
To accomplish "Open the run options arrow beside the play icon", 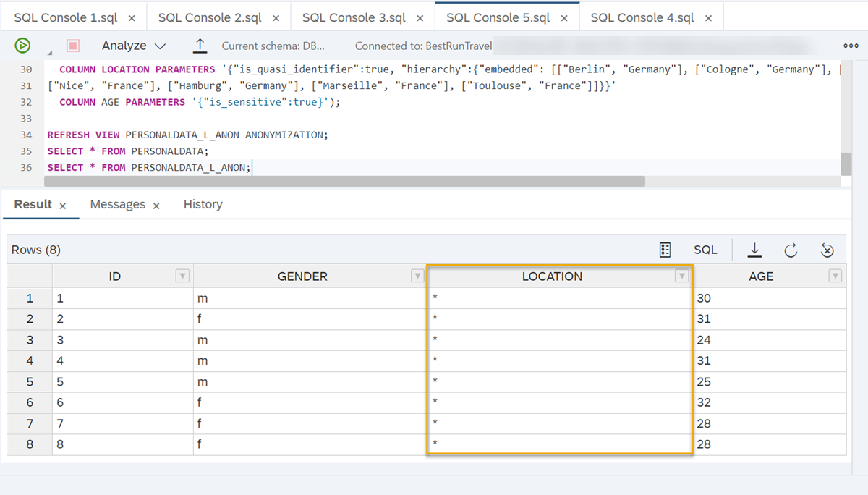I will point(50,53).
